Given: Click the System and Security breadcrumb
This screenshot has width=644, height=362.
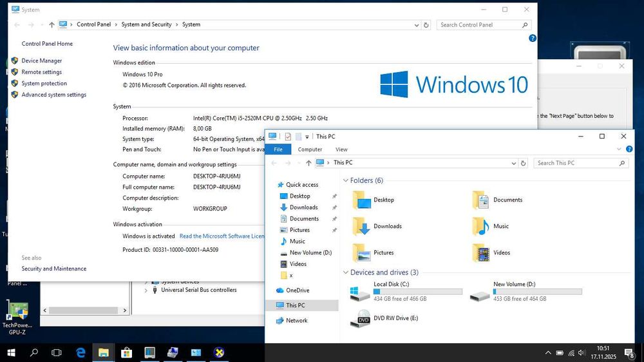Looking at the screenshot, I should pos(146,24).
